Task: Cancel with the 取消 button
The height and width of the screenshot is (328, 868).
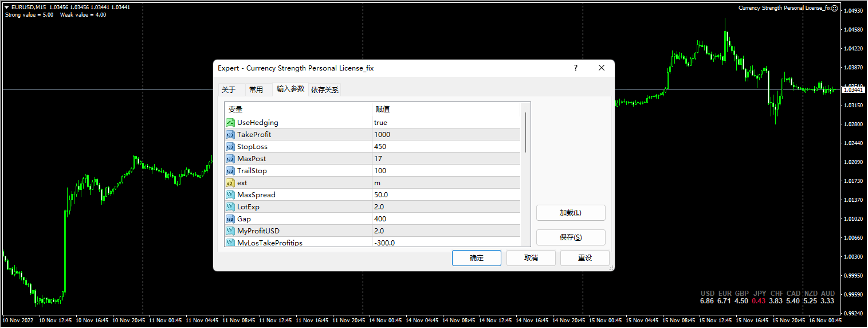Action: tap(531, 258)
